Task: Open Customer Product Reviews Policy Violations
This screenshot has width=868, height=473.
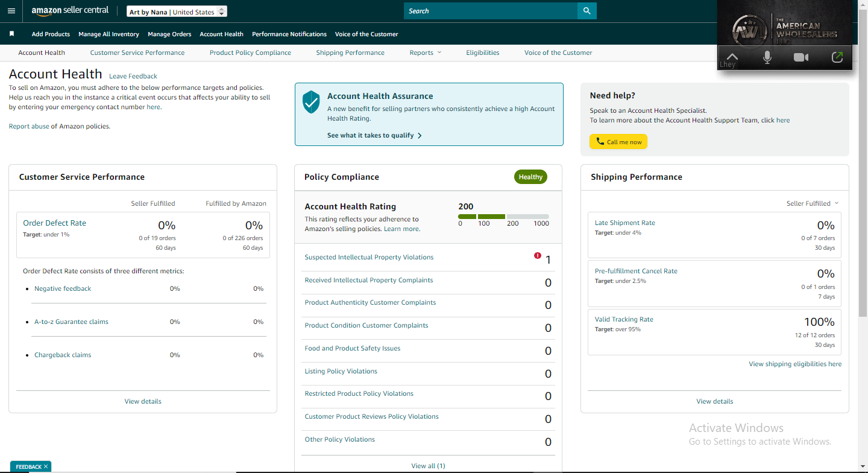Action: click(x=372, y=417)
